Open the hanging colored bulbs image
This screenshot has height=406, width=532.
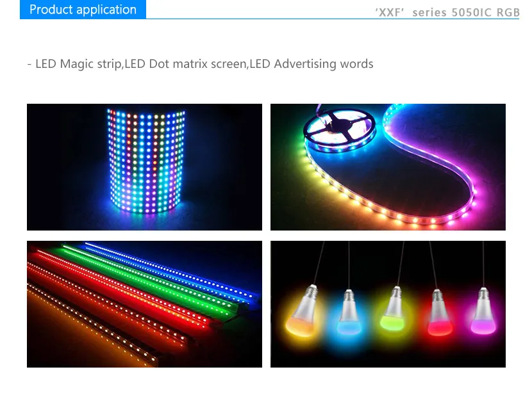coord(388,304)
